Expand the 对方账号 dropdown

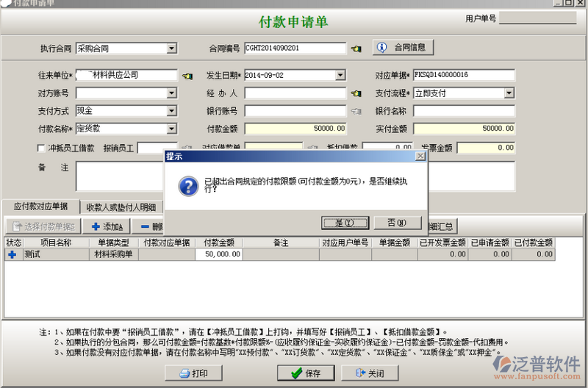(x=172, y=93)
